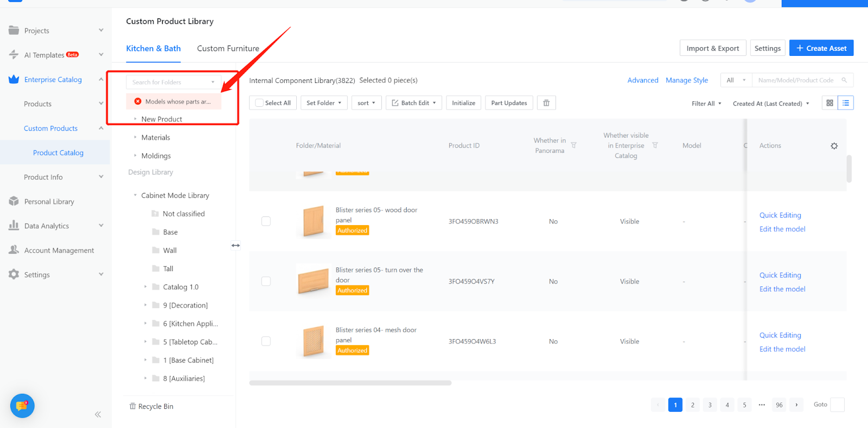868x428 pixels.
Task: Tick checkbox for Blister series 04- mesh door panel
Action: pos(266,341)
